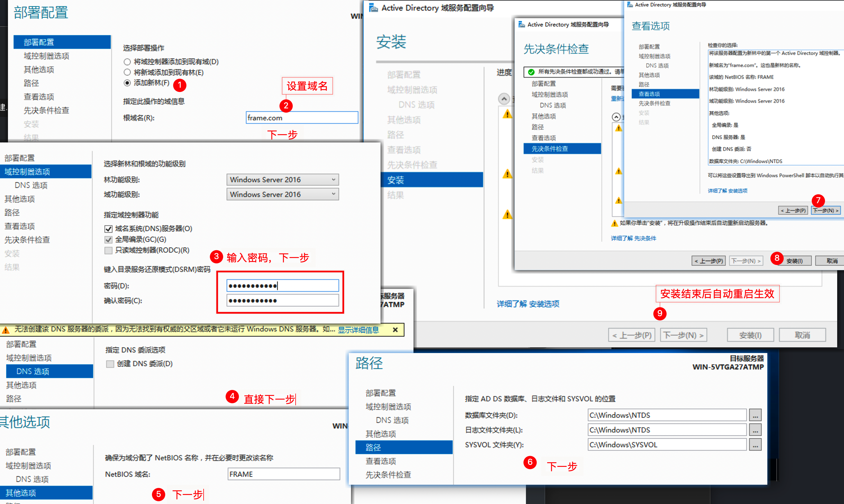This screenshot has width=844, height=504.
Task: Click the green prerequisite check success icon
Action: click(x=531, y=72)
